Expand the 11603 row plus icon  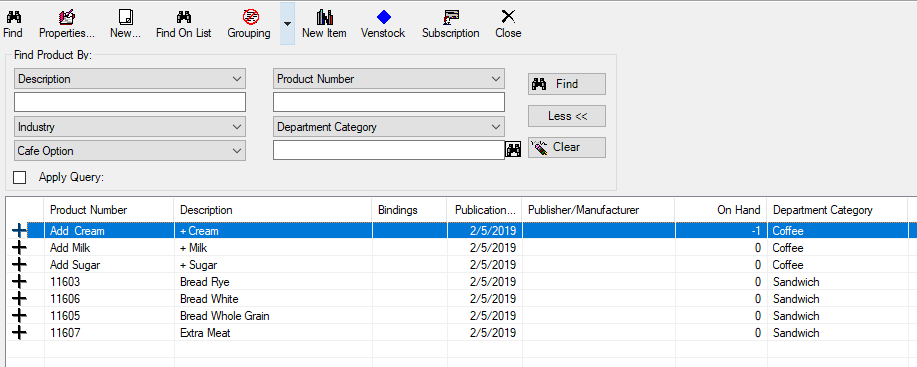point(19,282)
